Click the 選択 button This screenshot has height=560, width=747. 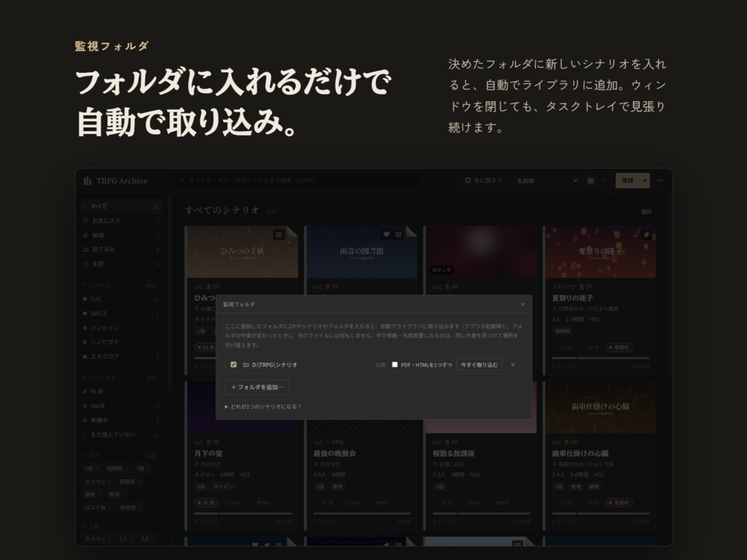646,211
